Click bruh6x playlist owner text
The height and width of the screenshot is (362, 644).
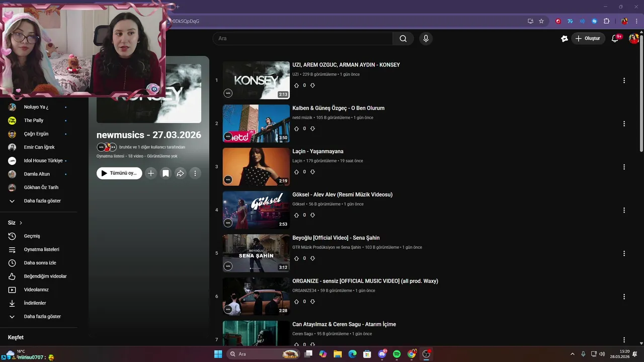(126, 147)
